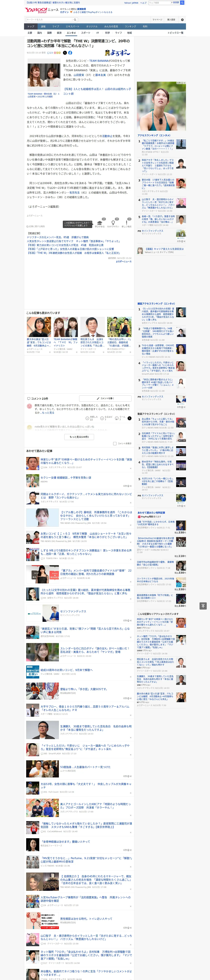Open related link ドリフターズの元メンバー死去
210x980 pixels.
[x=58, y=237]
